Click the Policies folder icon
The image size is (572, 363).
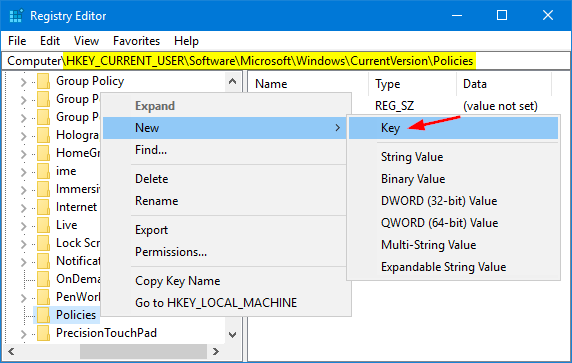43,315
